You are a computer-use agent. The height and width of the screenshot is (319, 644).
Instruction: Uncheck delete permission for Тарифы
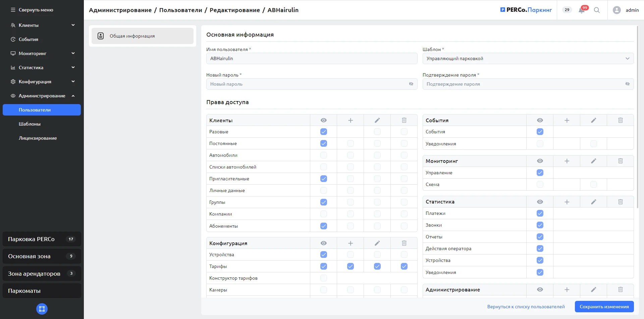(x=404, y=266)
